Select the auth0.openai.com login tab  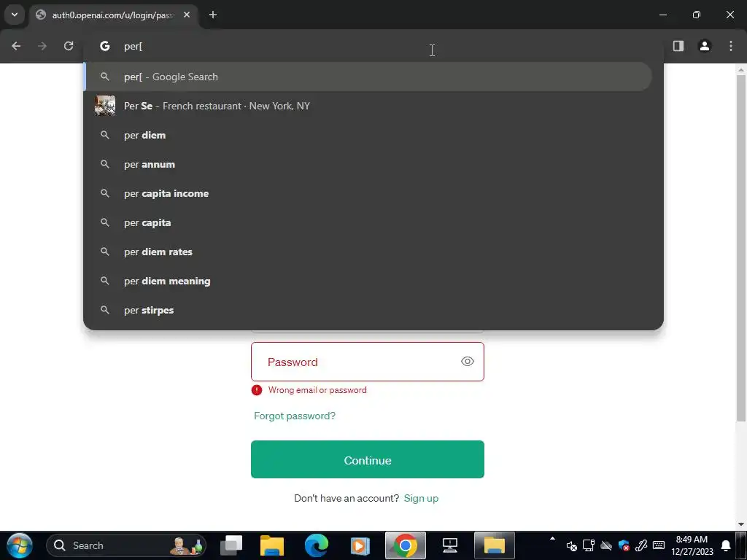click(x=112, y=15)
